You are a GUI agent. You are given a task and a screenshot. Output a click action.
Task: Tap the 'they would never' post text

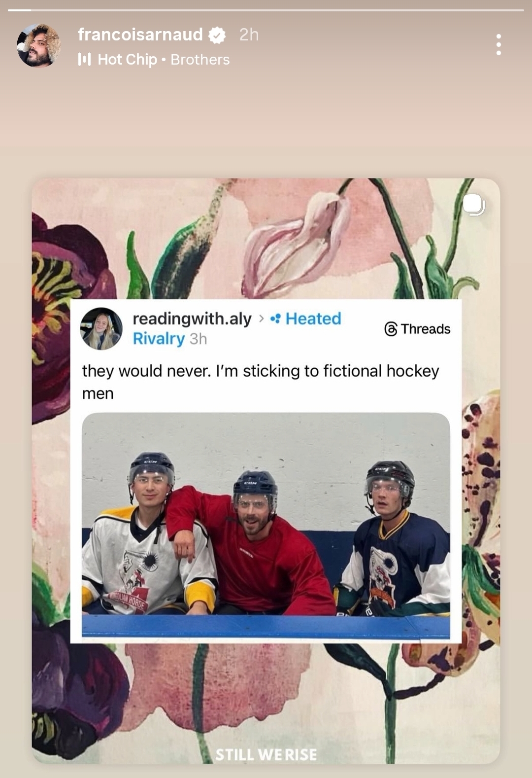tap(261, 382)
